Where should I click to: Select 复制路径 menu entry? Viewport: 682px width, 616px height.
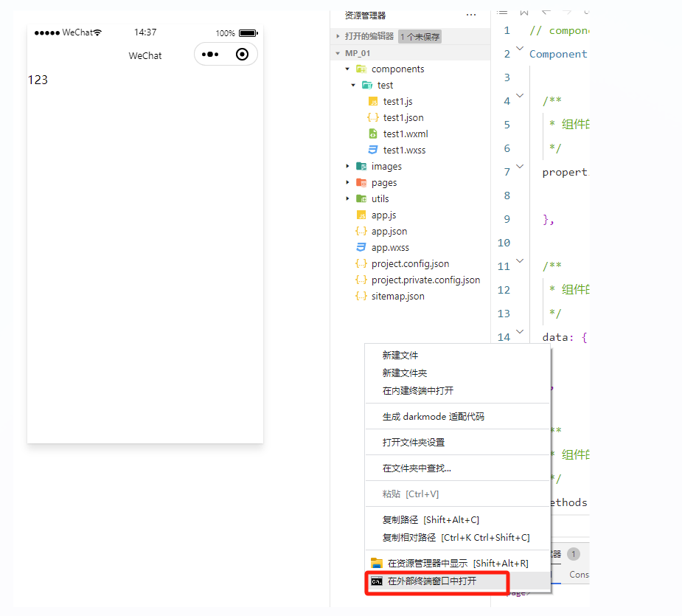(458, 520)
